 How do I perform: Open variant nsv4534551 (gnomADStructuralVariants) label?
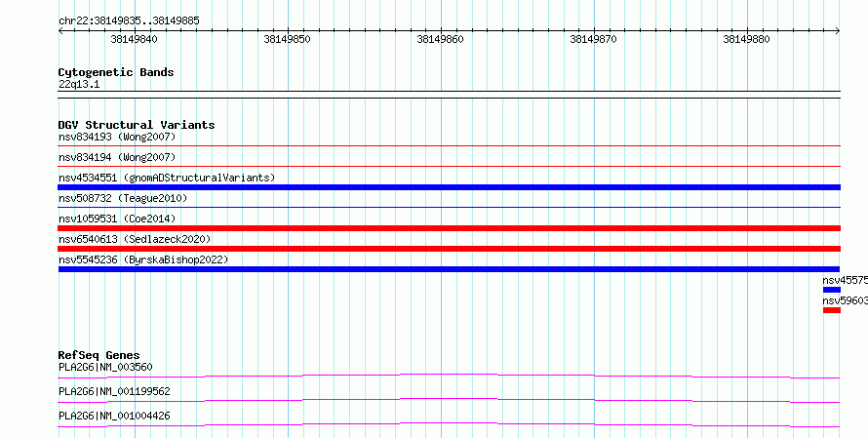pos(167,178)
